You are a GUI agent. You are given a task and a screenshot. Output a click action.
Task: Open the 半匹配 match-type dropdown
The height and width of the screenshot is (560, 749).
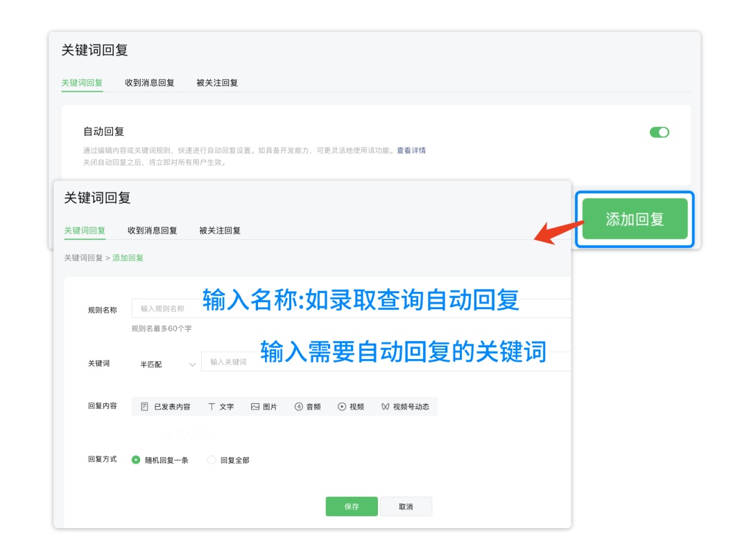pos(166,365)
